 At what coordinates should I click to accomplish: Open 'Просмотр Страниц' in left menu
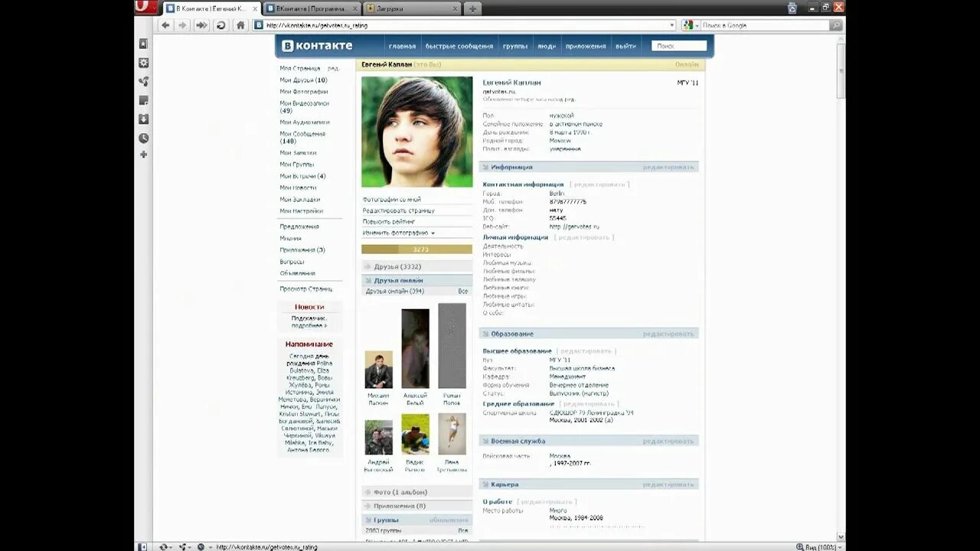tap(306, 289)
